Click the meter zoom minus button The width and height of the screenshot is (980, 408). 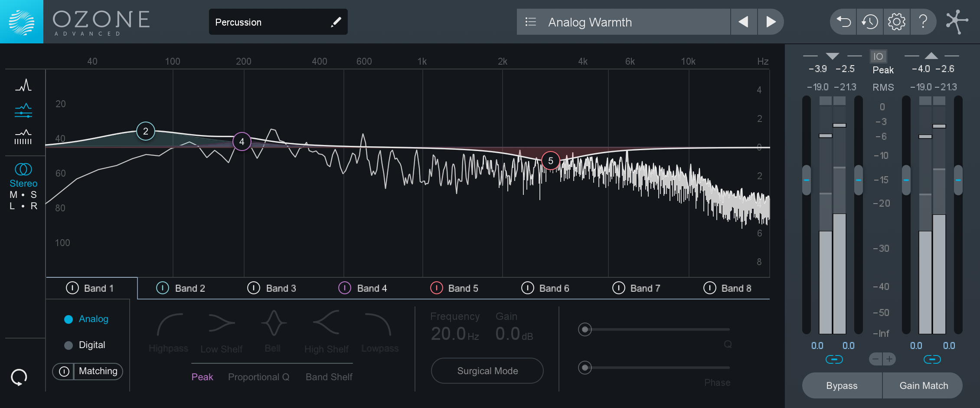click(x=875, y=359)
